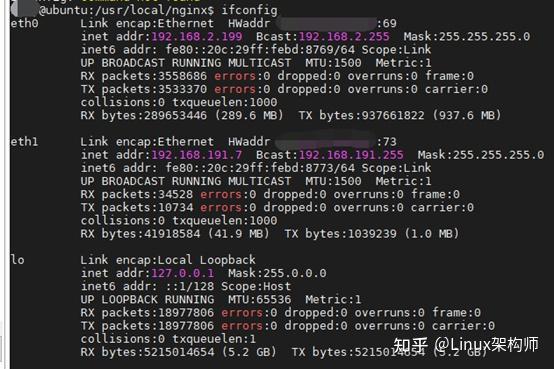Click the red errors word in eth0 RX line
The height and width of the screenshot is (369, 554).
coord(235,76)
